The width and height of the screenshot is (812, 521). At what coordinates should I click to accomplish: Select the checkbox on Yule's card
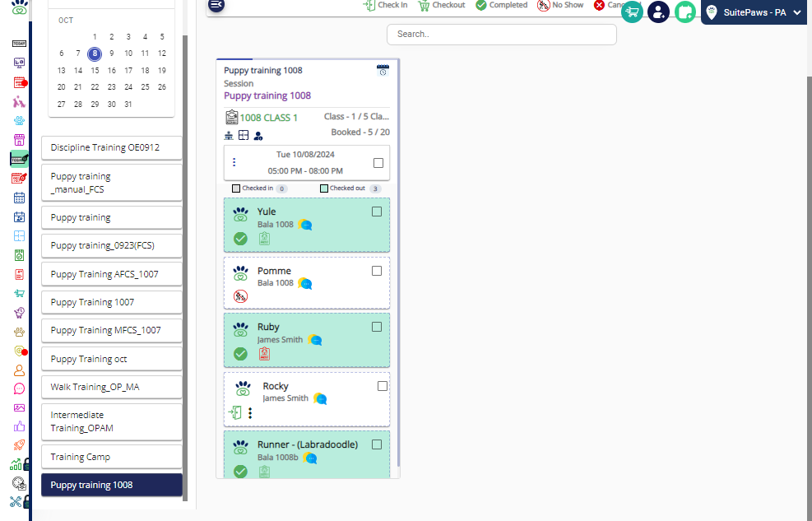[x=377, y=212]
